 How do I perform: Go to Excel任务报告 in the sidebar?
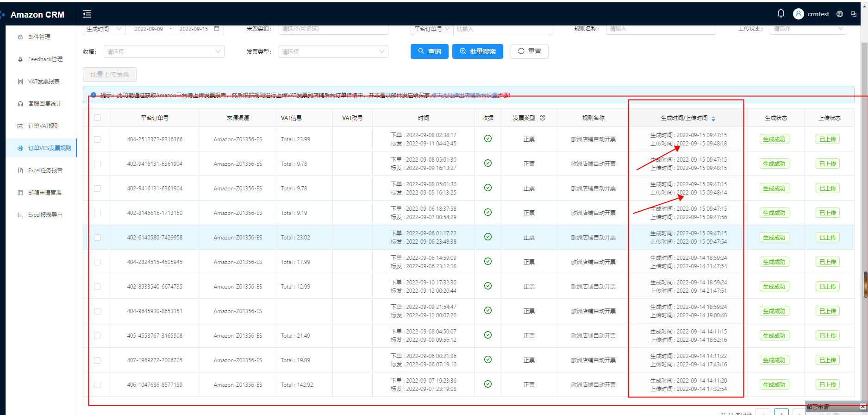pos(41,170)
